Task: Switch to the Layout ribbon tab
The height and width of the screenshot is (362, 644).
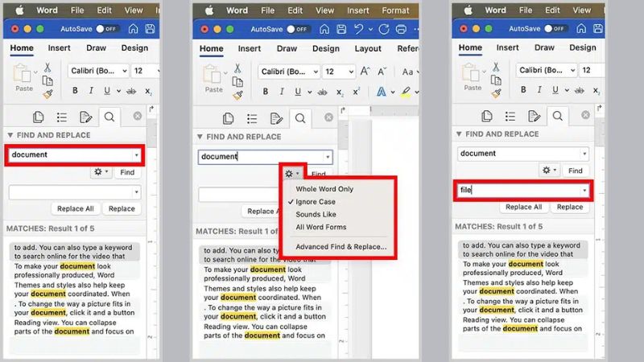Action: pos(368,48)
